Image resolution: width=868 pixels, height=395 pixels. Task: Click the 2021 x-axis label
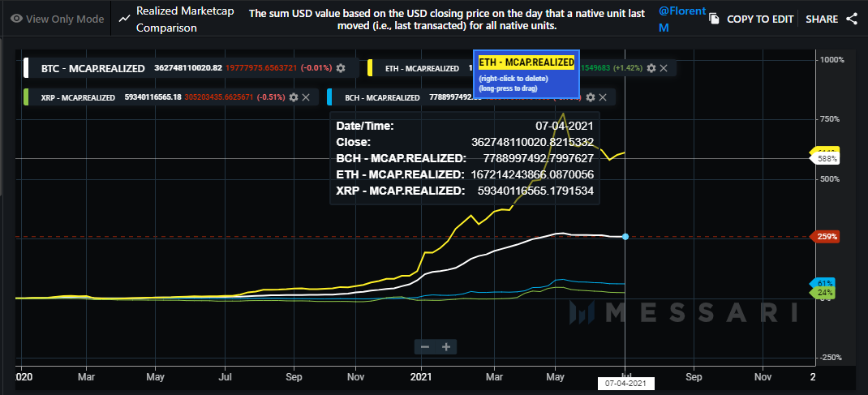coord(422,376)
